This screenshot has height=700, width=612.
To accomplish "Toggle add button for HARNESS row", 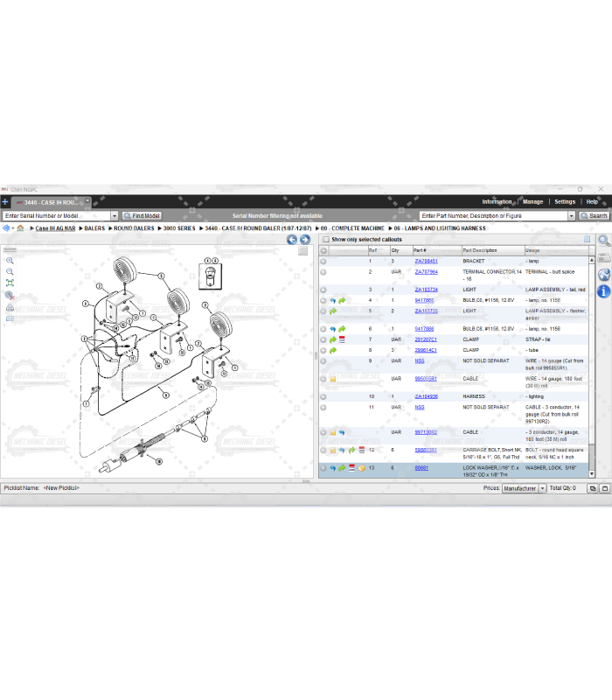I will [x=323, y=396].
